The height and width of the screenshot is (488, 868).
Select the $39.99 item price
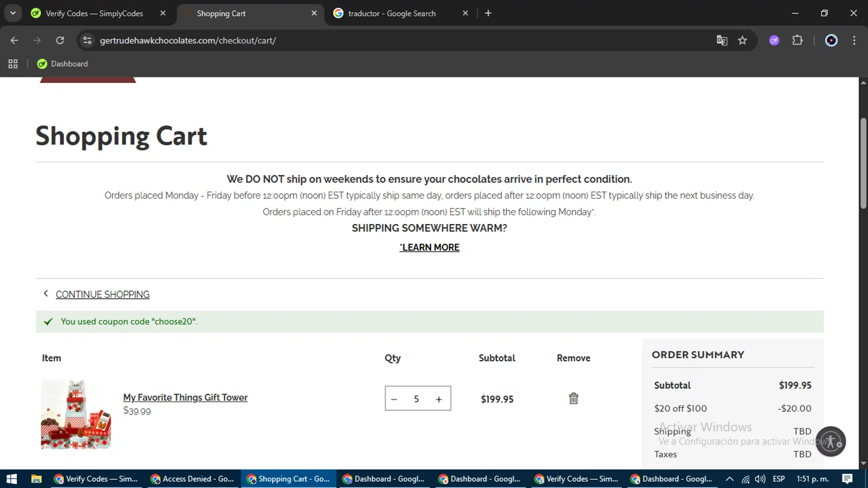point(137,411)
